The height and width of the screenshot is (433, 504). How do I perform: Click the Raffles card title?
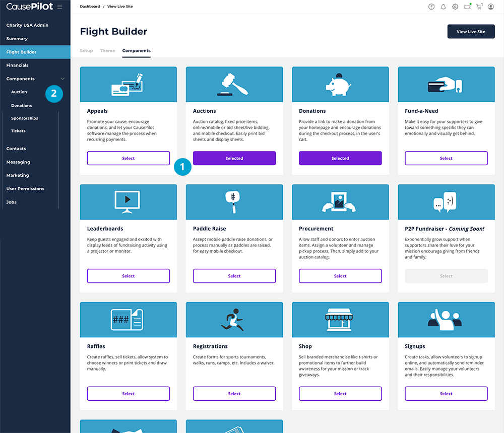click(x=96, y=346)
